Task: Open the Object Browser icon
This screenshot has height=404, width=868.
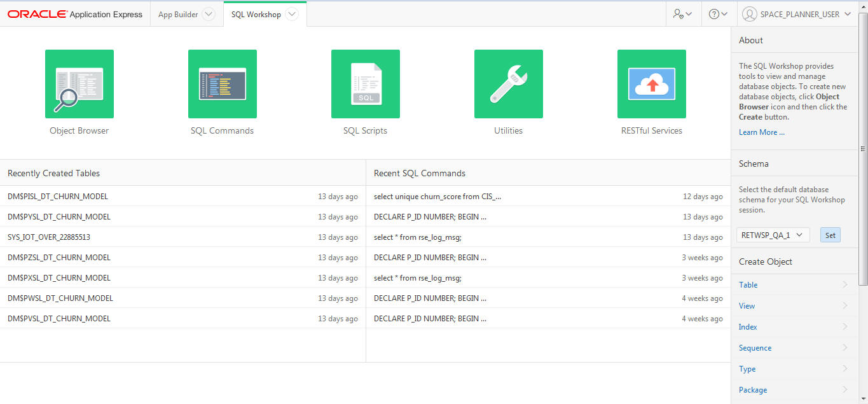Action: coord(79,84)
